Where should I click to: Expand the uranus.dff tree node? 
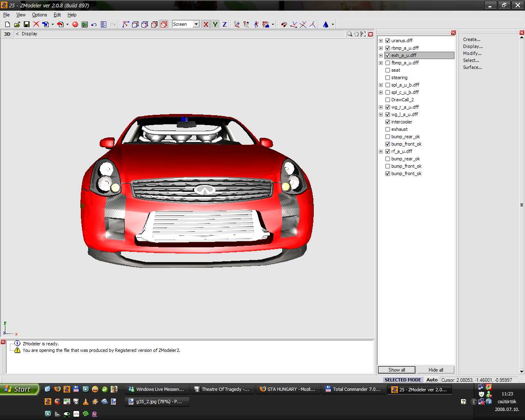(x=381, y=41)
